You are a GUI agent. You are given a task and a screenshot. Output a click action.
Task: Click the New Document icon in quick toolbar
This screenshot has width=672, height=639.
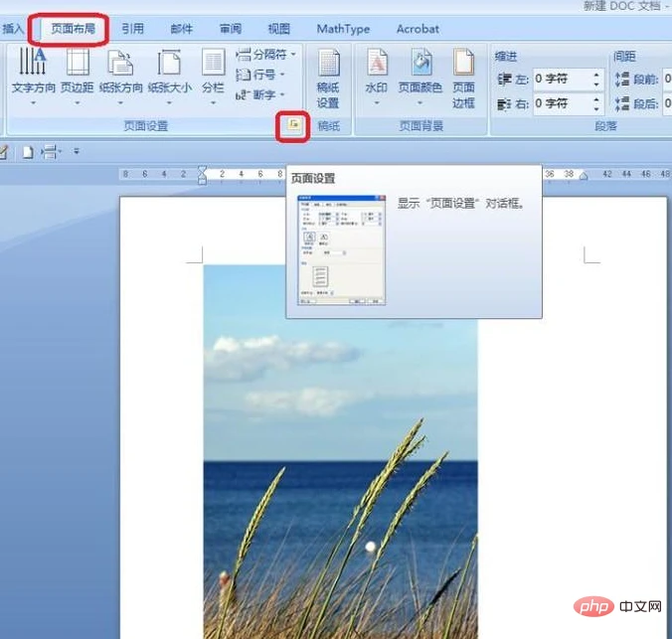point(28,152)
